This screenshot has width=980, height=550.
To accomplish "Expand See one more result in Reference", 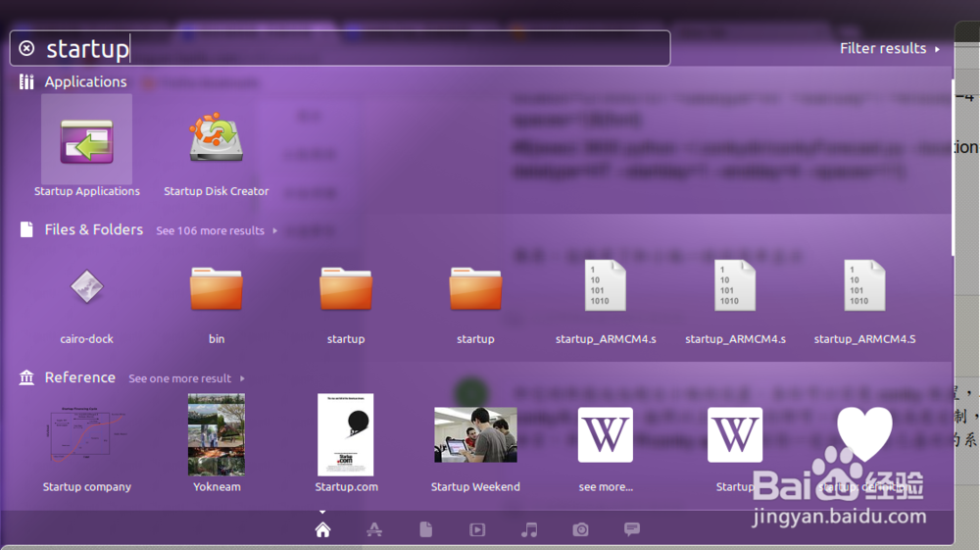I will (x=186, y=378).
